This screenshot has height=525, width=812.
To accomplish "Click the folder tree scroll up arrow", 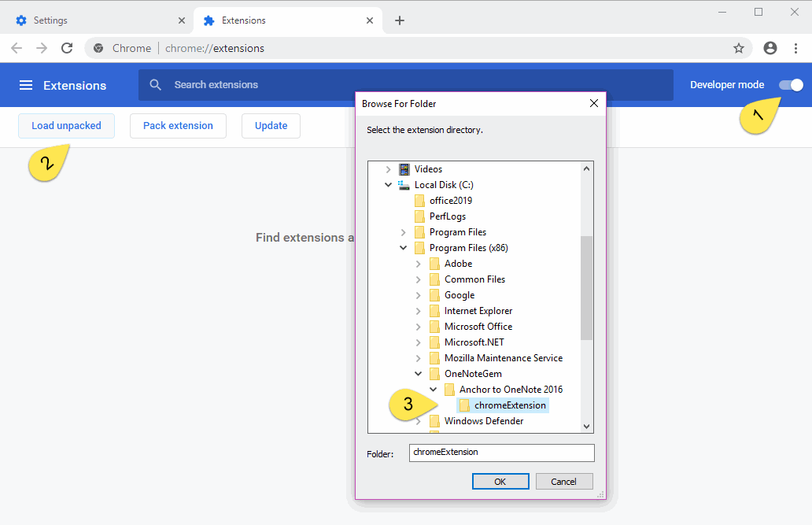I will coord(586,168).
